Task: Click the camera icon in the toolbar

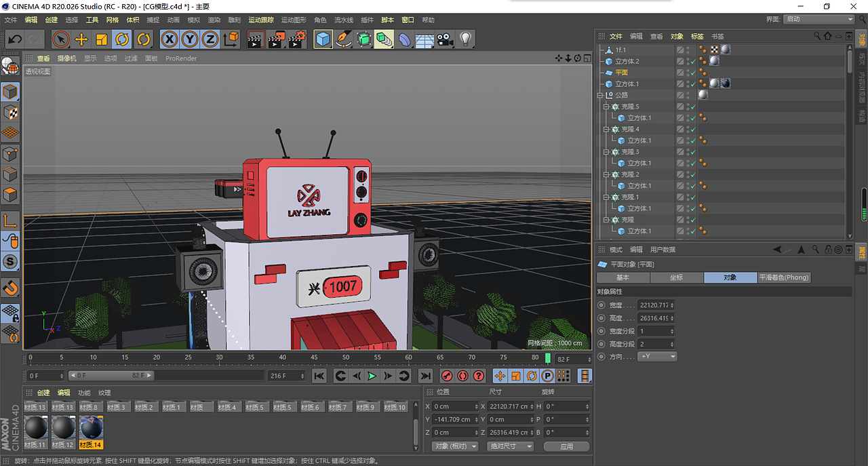Action: 444,39
